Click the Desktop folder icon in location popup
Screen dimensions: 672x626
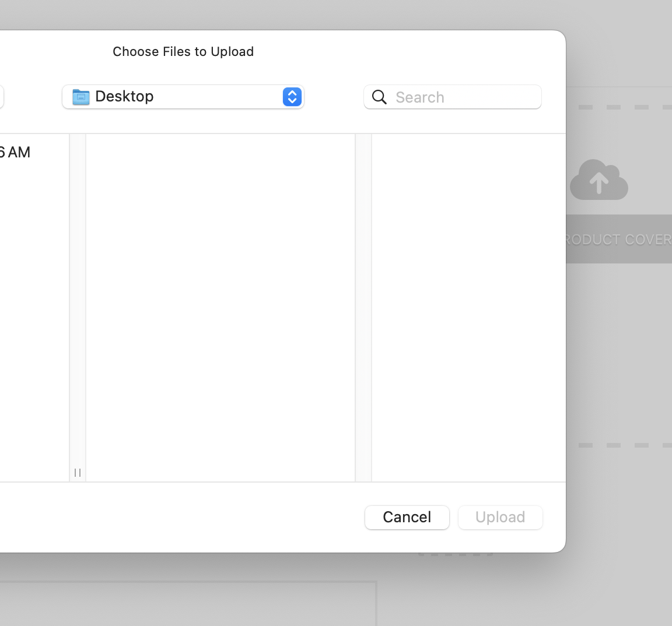click(x=80, y=97)
